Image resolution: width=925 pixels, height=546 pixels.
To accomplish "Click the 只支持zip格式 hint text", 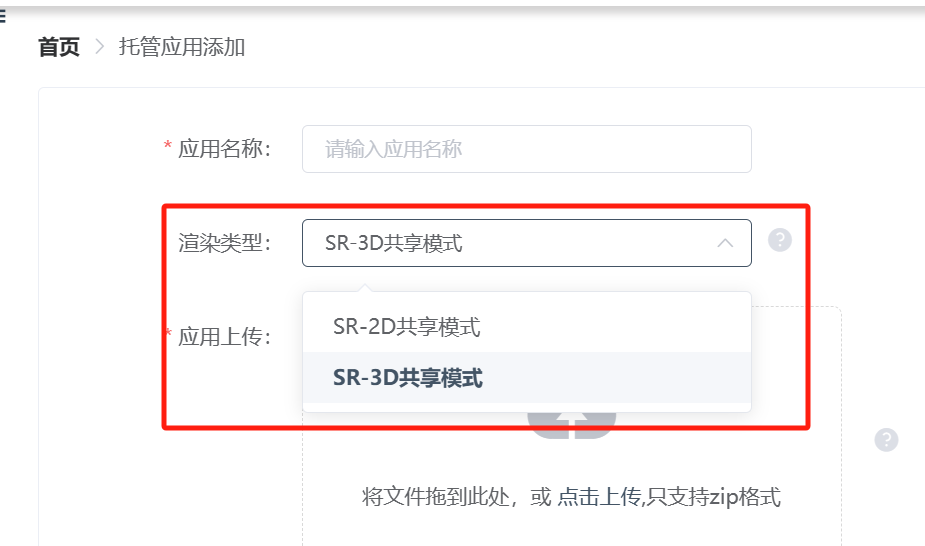I will tap(714, 496).
